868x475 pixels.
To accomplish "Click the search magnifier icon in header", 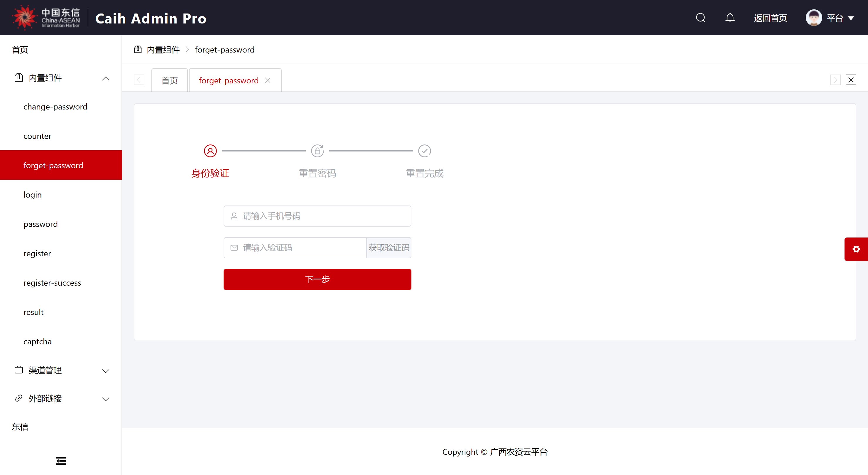I will [x=700, y=18].
